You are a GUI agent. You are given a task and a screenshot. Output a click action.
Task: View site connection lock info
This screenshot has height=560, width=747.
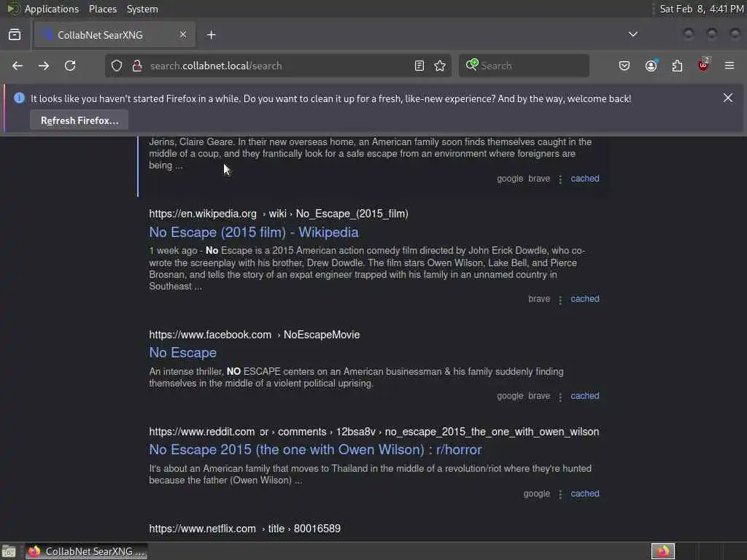tap(137, 66)
